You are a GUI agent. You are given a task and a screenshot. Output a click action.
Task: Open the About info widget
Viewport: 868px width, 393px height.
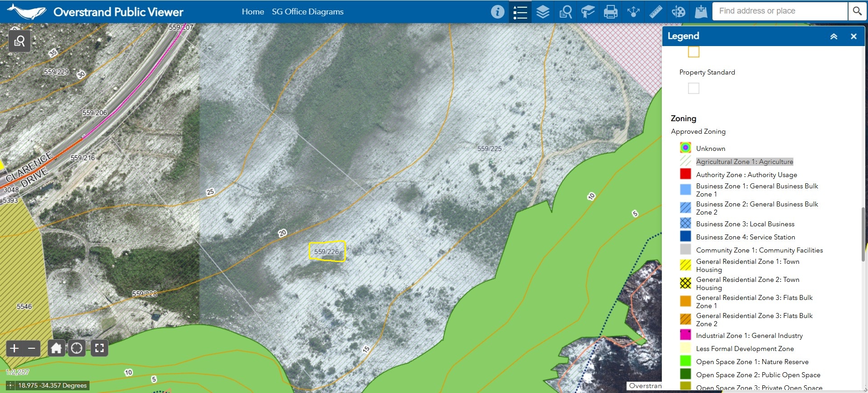point(497,12)
